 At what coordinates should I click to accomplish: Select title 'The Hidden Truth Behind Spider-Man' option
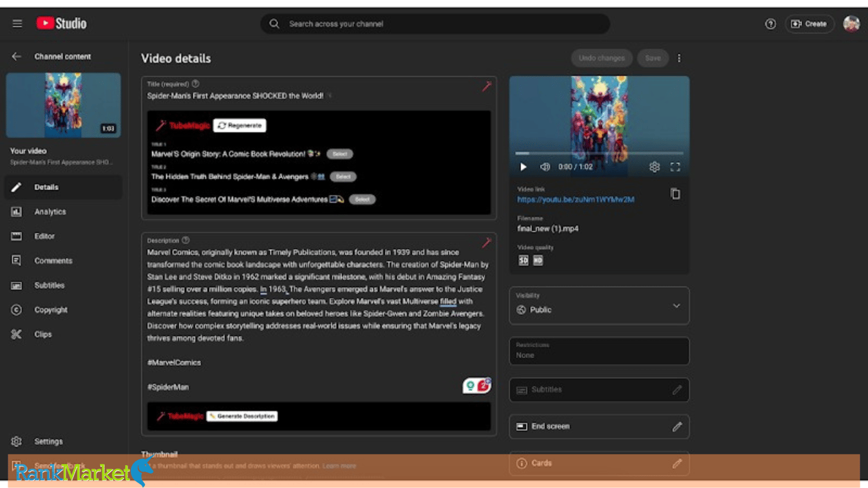click(343, 177)
